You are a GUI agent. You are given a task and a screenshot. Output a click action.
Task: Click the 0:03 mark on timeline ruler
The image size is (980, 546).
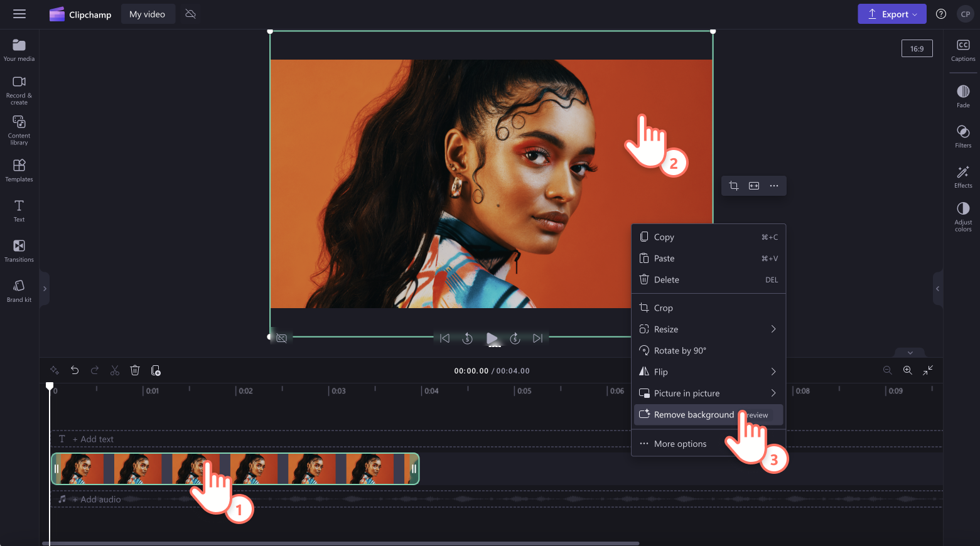point(338,391)
